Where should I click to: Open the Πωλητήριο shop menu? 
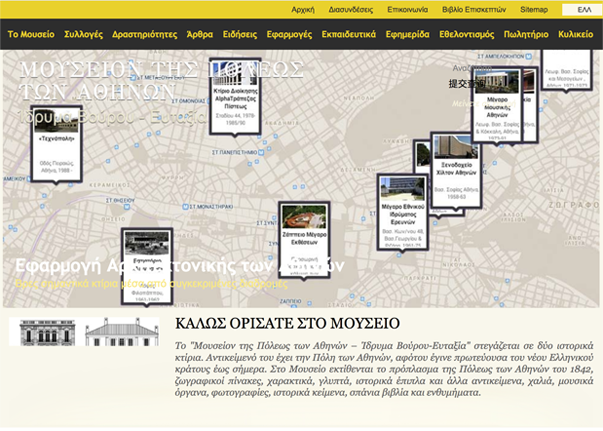pyautogui.click(x=526, y=34)
